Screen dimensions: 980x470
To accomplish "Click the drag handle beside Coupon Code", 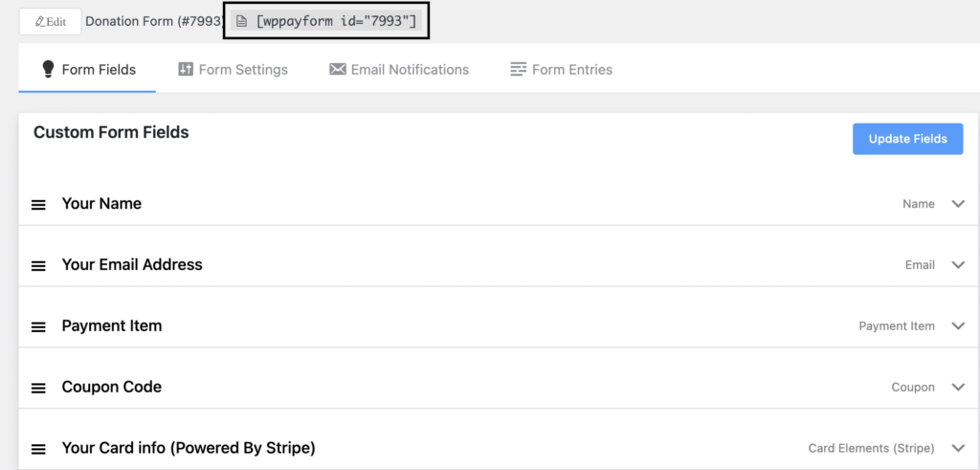I will 38,388.
